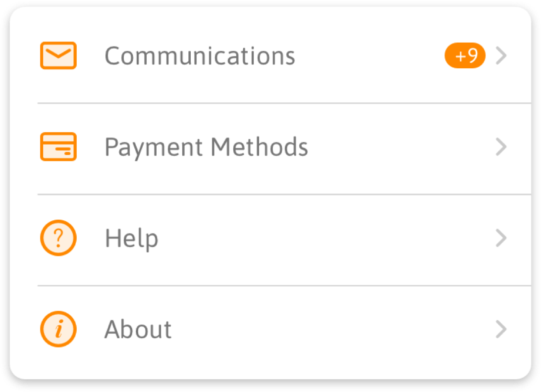Click empty space in Payment Methods row
541x392 pixels.
pyautogui.click(x=396, y=147)
